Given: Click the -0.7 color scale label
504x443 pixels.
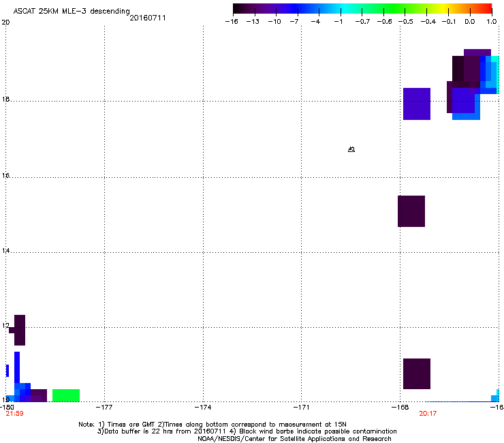Looking at the screenshot, I should (x=362, y=22).
